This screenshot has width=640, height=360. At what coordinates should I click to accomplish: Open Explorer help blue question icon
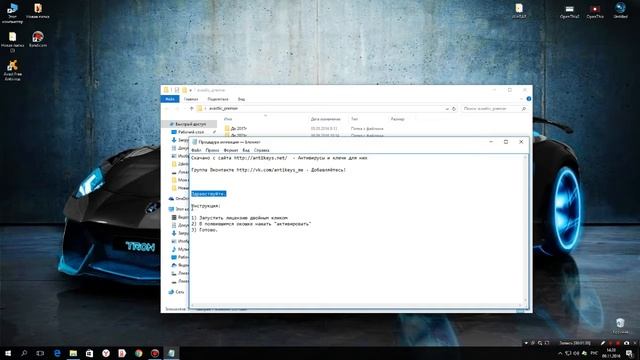pyautogui.click(x=529, y=99)
